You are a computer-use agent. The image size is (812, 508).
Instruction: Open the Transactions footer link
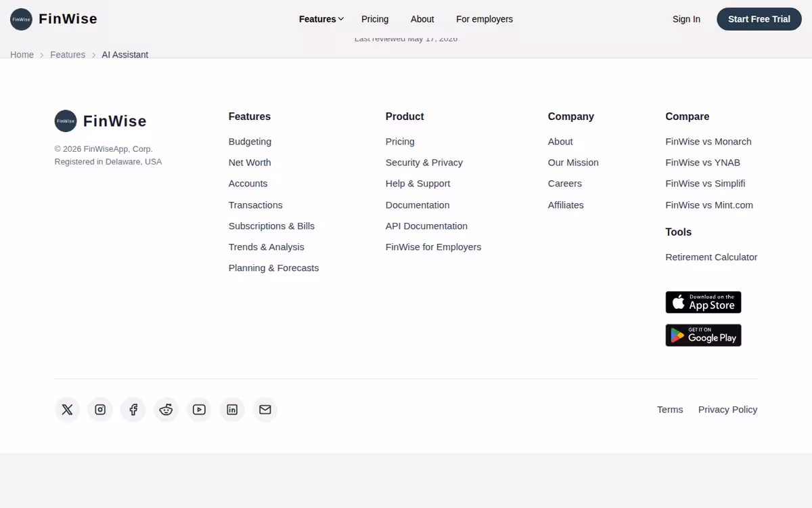[256, 205]
